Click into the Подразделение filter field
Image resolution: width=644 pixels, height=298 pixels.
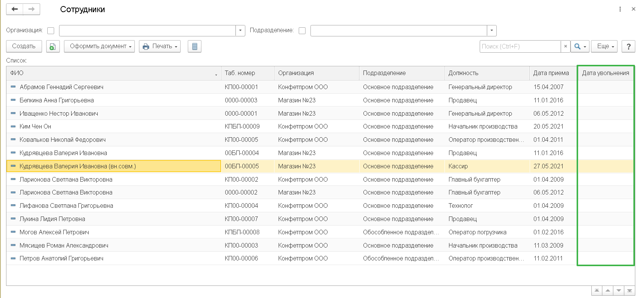(399, 31)
